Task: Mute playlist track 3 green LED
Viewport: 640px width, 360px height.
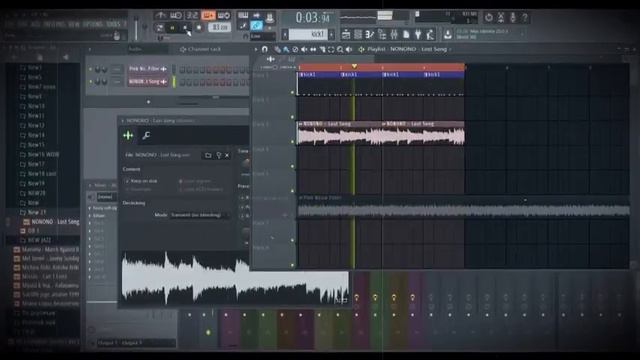Action: 292,142
